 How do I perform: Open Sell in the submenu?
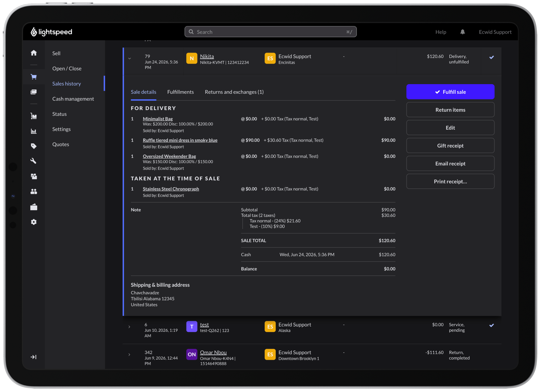click(x=57, y=53)
